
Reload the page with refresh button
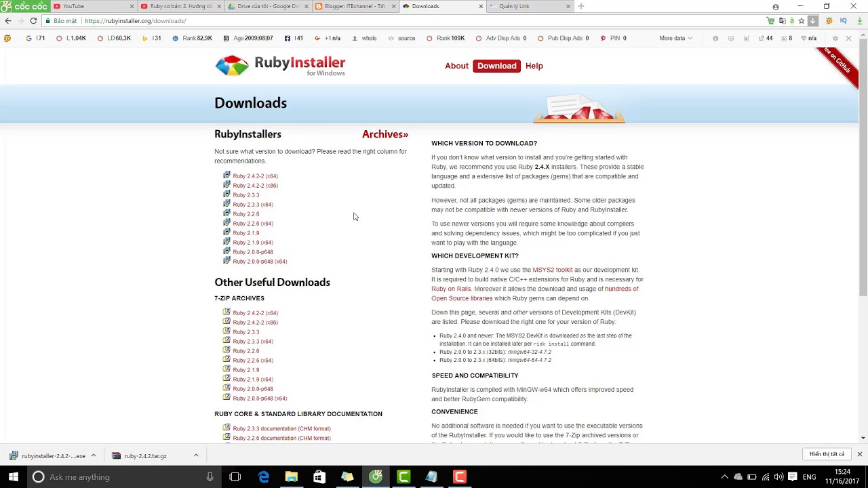33,21
